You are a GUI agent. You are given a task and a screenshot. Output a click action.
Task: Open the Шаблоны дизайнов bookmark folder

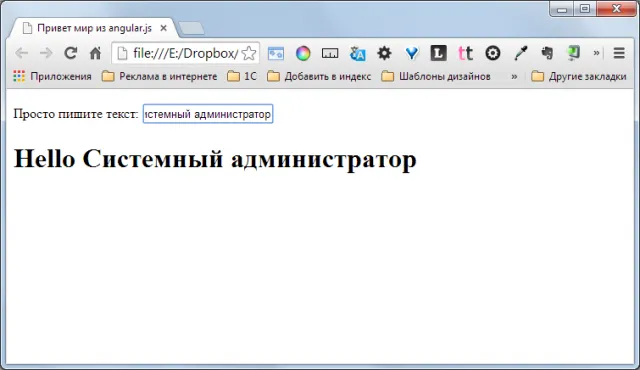[436, 76]
